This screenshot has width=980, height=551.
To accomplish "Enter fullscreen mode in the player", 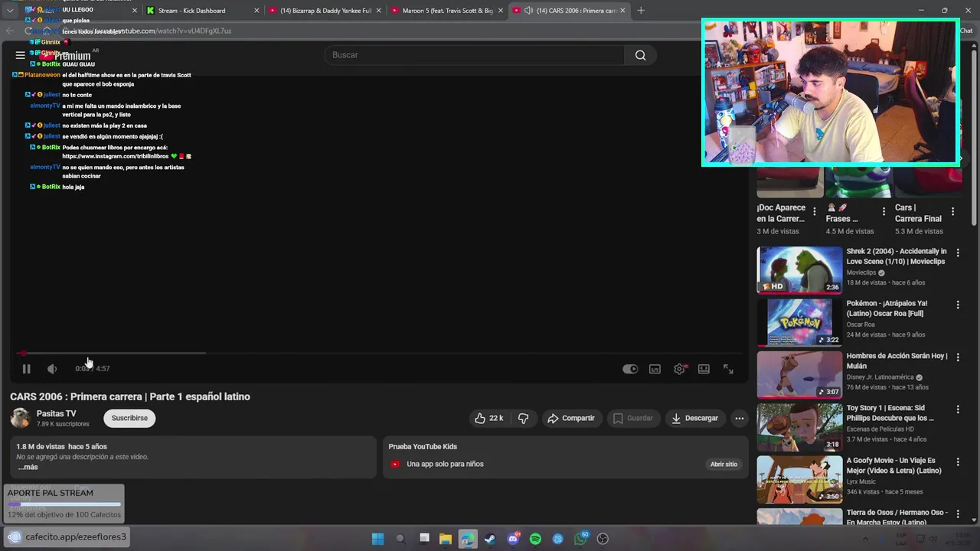I will coord(728,369).
